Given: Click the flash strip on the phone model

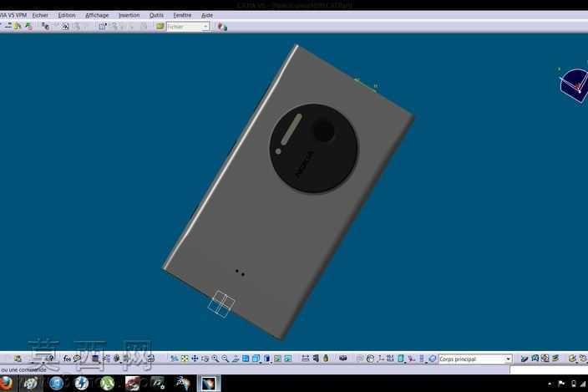Looking at the screenshot, I should [291, 129].
